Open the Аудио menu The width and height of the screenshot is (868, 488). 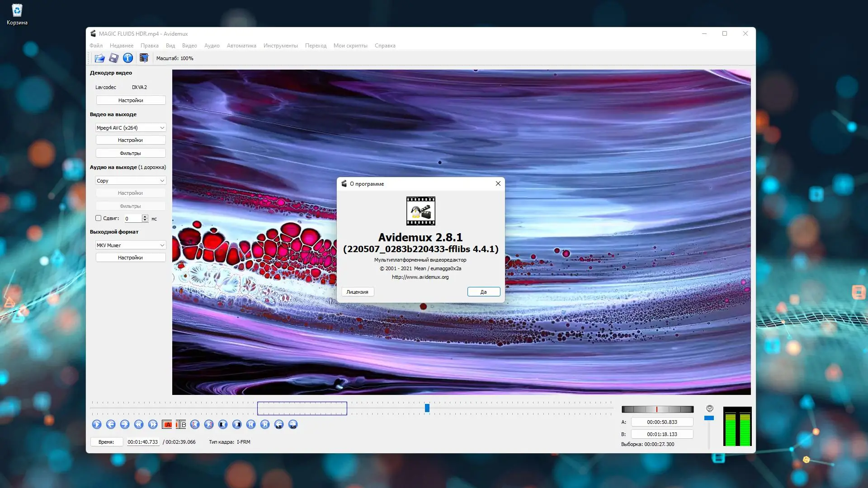point(212,46)
